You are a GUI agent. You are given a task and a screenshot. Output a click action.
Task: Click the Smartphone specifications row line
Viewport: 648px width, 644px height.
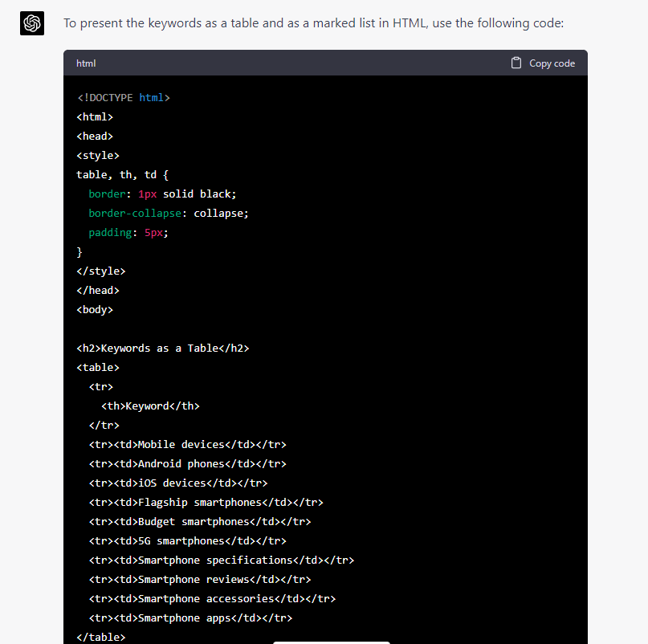click(x=222, y=560)
